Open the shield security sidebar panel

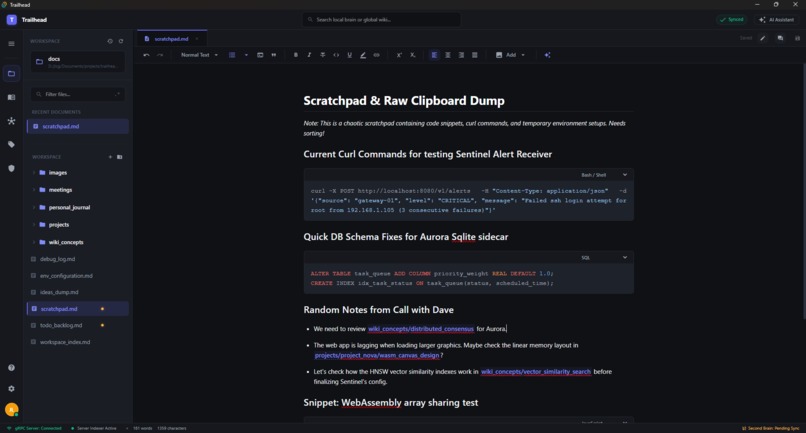(11, 168)
